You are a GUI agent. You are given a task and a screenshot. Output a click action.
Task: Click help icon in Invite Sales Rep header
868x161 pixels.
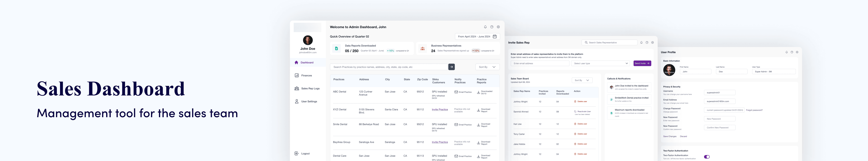tap(647, 42)
